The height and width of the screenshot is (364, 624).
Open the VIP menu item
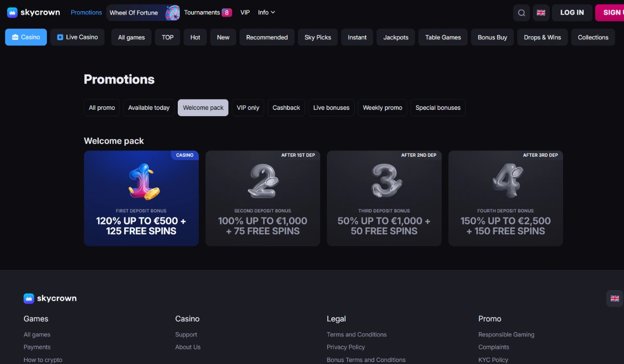coord(245,12)
